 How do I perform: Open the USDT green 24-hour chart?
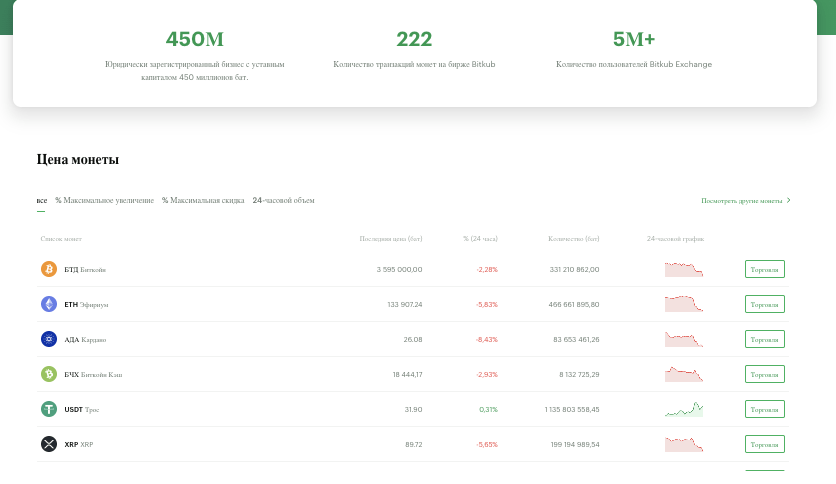pyautogui.click(x=684, y=409)
